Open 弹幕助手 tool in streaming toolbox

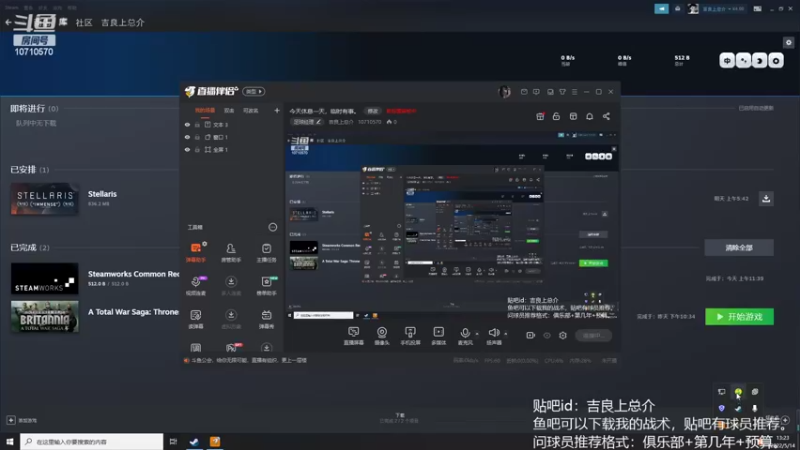196,252
